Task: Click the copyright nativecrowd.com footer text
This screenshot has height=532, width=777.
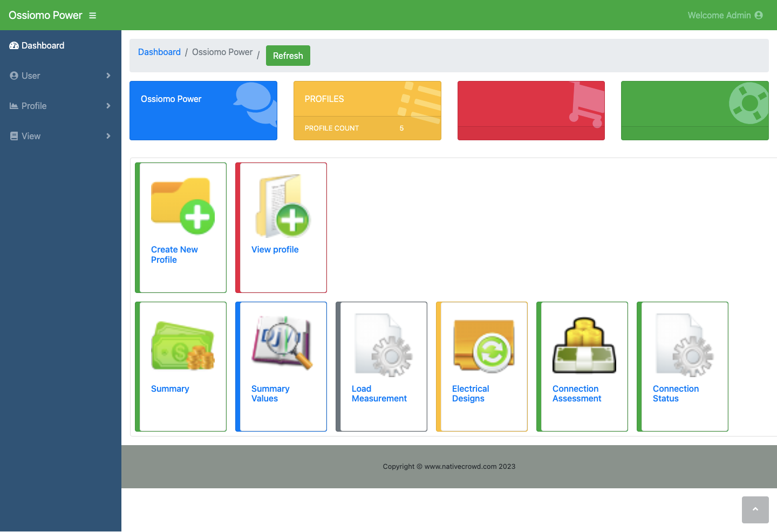Action: click(449, 466)
